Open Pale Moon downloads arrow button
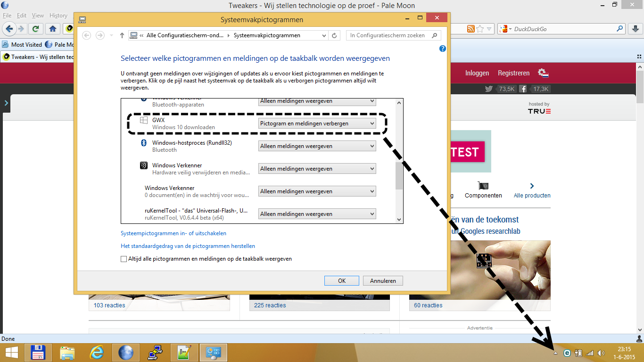The image size is (644, 362). (x=636, y=29)
